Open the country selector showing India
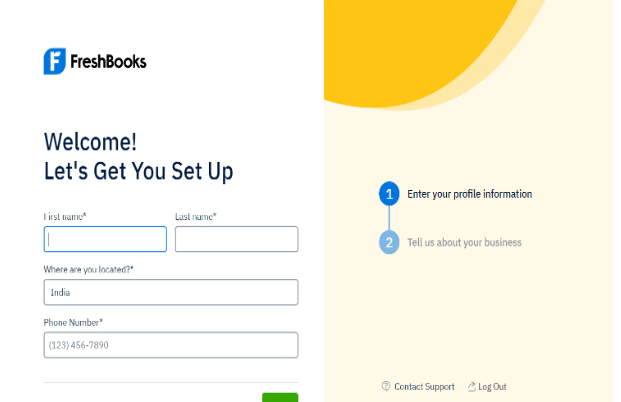 point(171,292)
